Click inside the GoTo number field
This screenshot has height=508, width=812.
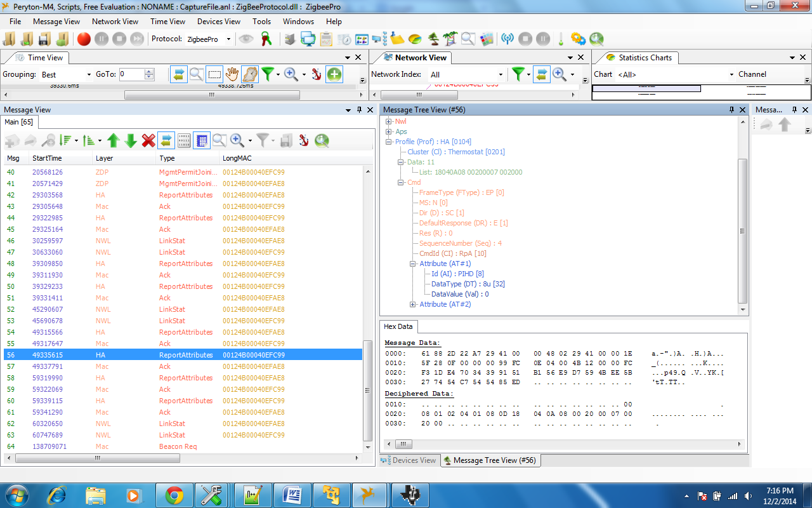click(x=131, y=74)
